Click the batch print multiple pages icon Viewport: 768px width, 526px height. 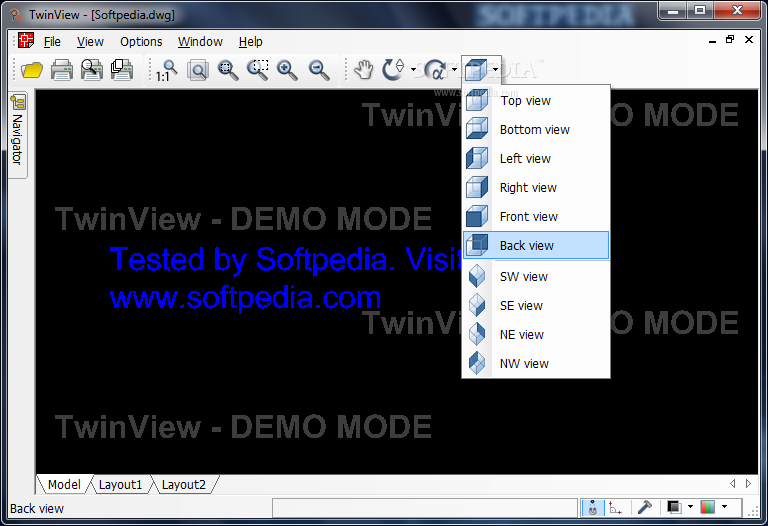121,70
